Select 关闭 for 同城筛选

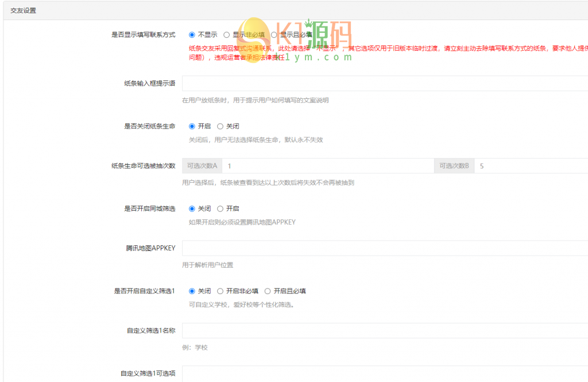click(x=191, y=208)
